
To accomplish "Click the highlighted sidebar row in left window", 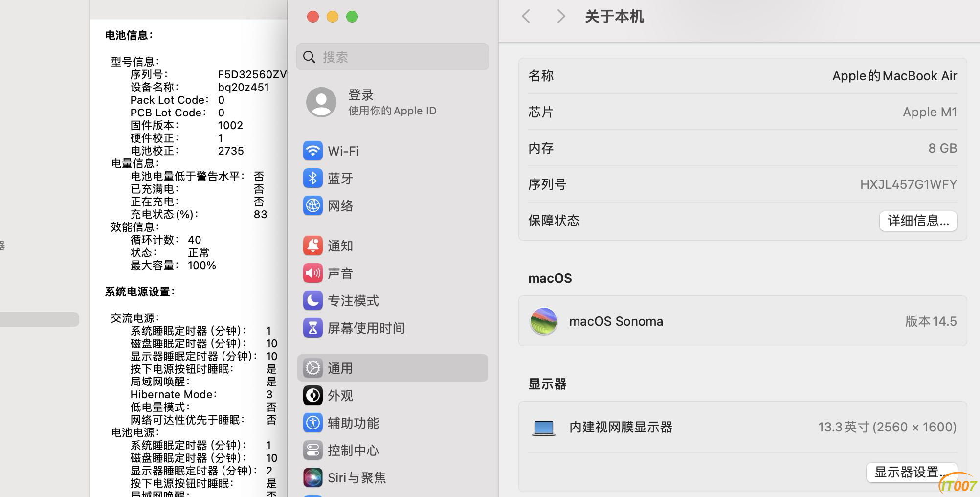I will [x=39, y=319].
